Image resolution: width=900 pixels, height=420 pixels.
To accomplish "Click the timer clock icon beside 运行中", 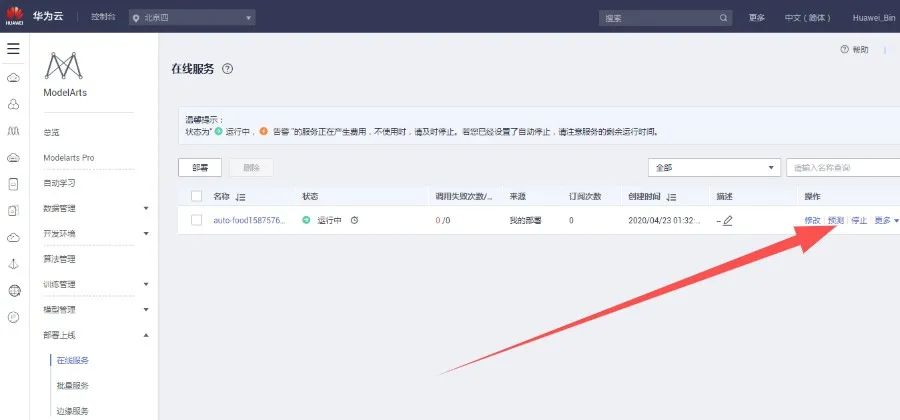I will click(x=354, y=220).
